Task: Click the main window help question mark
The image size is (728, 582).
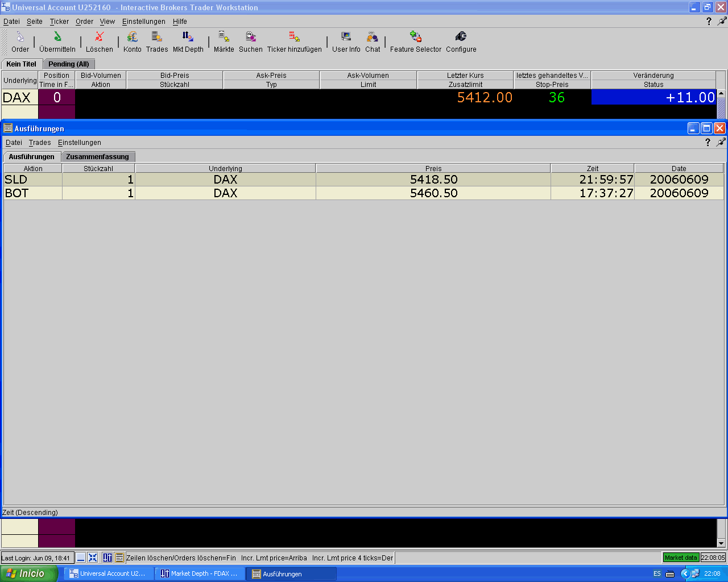Action: coord(709,21)
